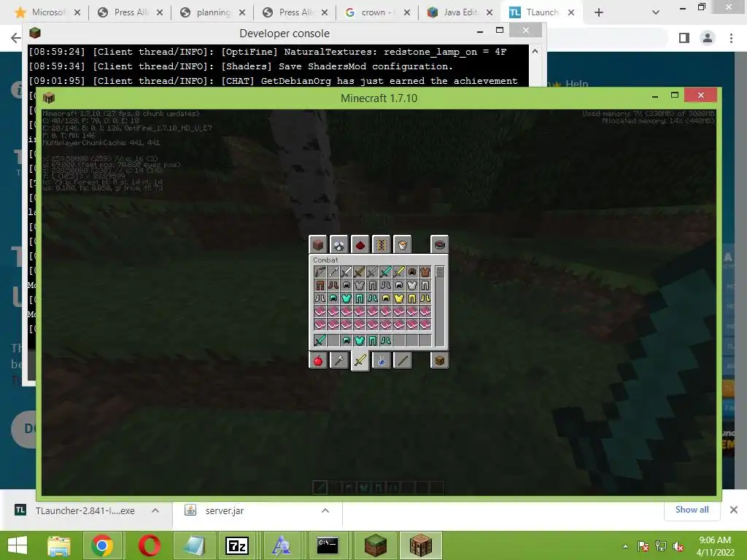Switch to the Foodstuffs apple tab

(x=318, y=360)
